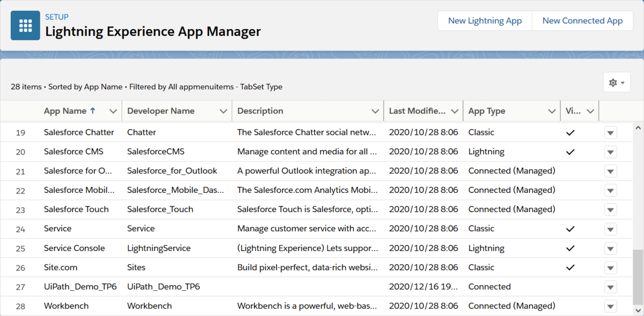Click the scrollbar up arrow
This screenshot has width=644, height=316.
[x=638, y=128]
